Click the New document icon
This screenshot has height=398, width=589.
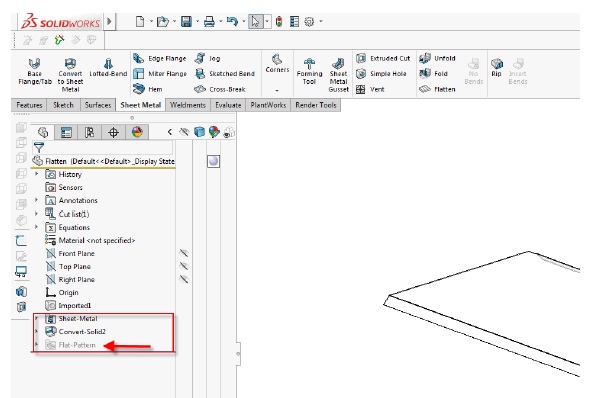point(140,21)
